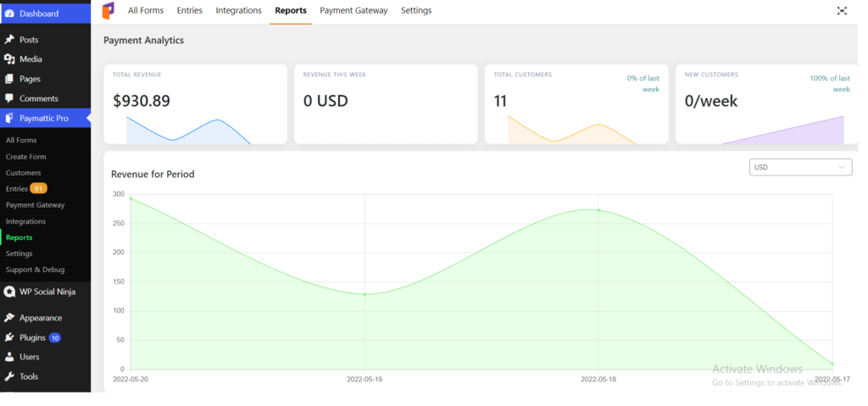This screenshot has width=868, height=406.
Task: Open Payment Gateway in sidebar submenu
Action: pyautogui.click(x=36, y=205)
